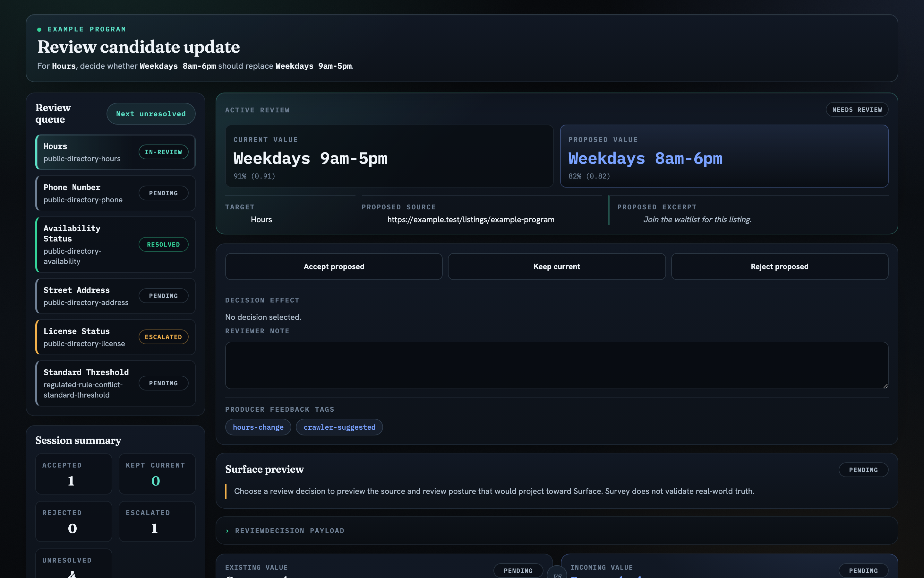
Task: Click the Accept proposed button
Action: coord(334,267)
